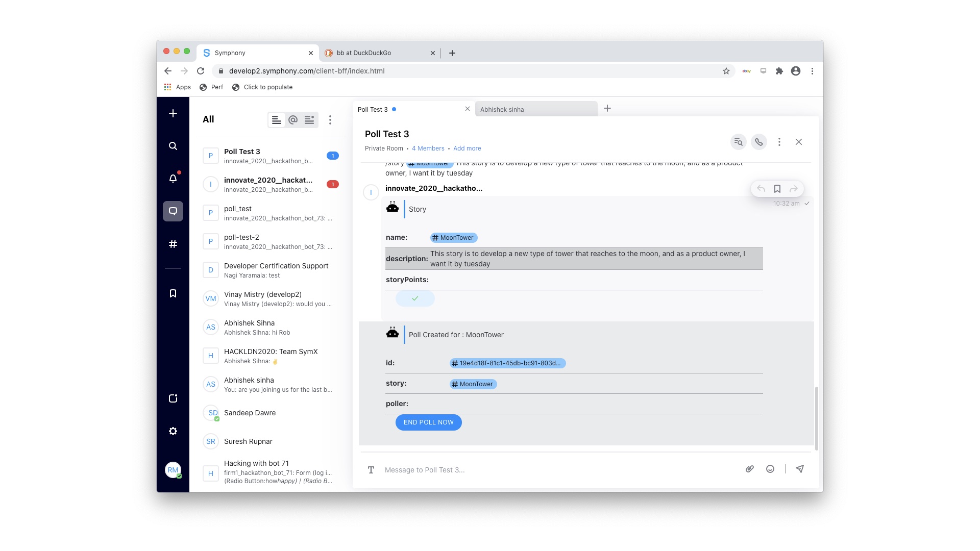This screenshot has width=980, height=551.
Task: Click the emoji icon in message toolbar
Action: [770, 469]
